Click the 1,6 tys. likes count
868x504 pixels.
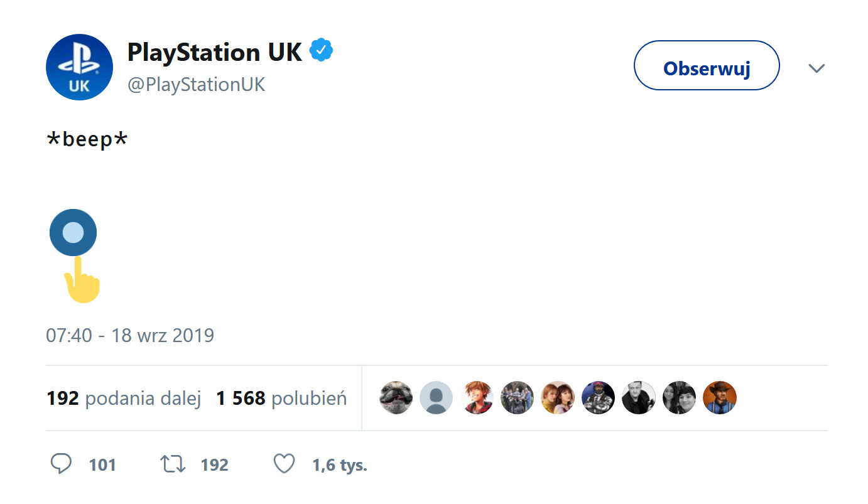click(x=339, y=464)
